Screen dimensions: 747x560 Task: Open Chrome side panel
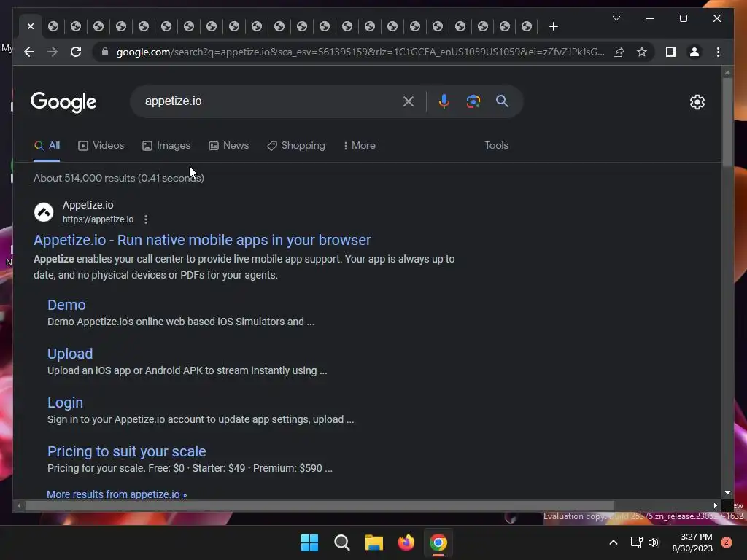point(671,52)
